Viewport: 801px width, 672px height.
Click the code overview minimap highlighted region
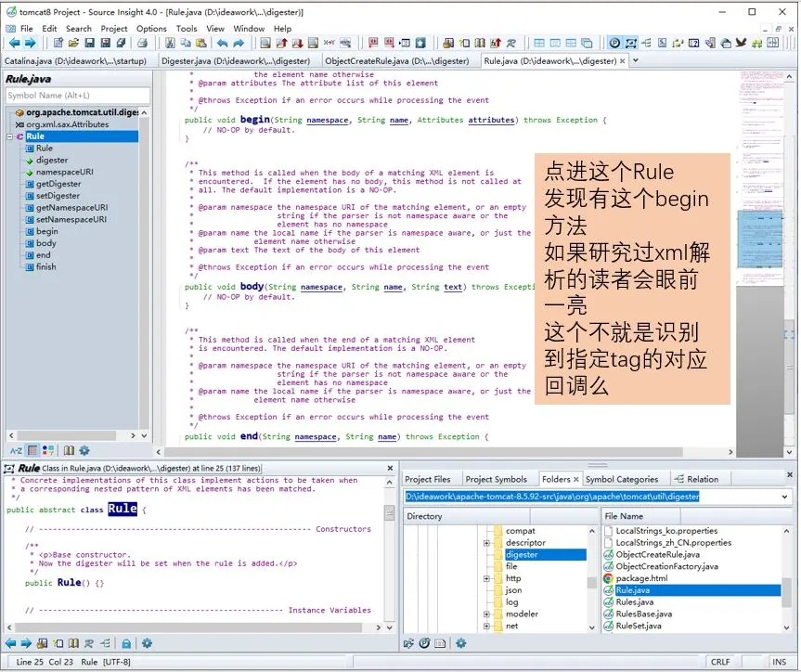coord(759,239)
